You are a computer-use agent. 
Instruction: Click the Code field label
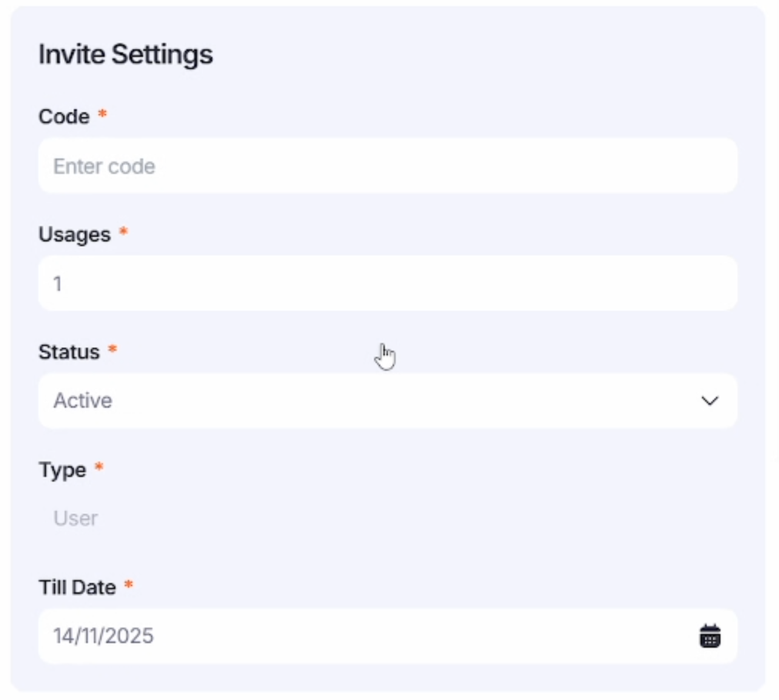64,117
